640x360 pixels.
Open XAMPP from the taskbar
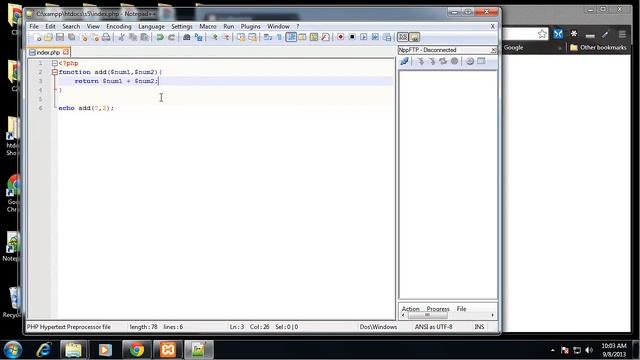pyautogui.click(x=168, y=350)
